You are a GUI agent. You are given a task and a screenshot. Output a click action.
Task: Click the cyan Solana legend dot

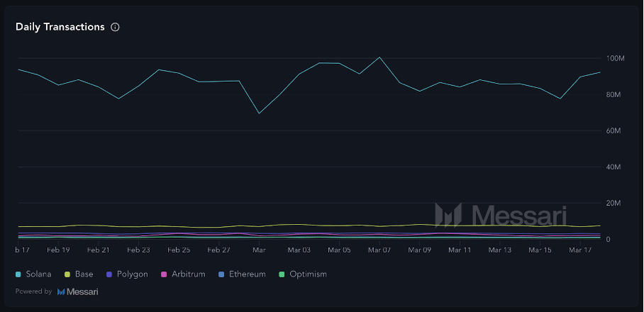(18, 274)
